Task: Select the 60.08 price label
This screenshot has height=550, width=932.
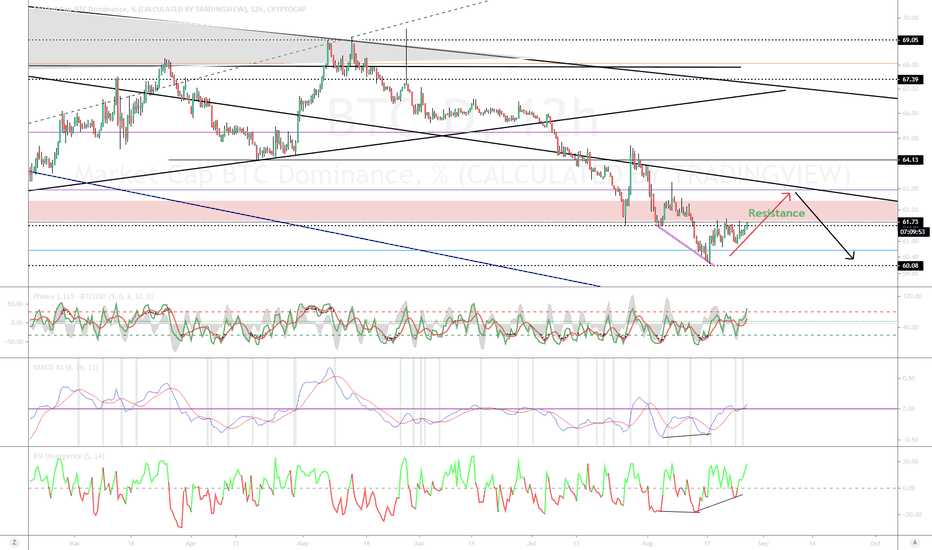Action: 911,266
